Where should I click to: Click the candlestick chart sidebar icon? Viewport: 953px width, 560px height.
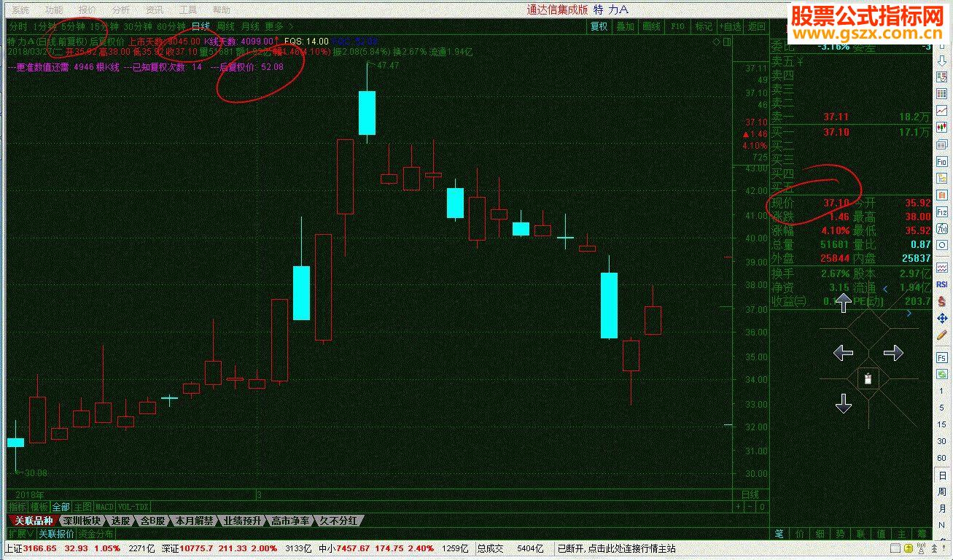tap(942, 128)
